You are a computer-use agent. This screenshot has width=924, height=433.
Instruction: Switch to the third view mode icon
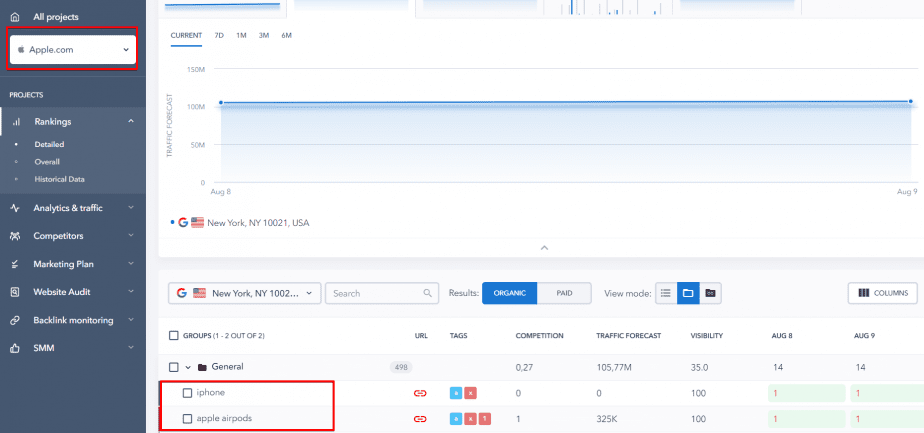710,293
